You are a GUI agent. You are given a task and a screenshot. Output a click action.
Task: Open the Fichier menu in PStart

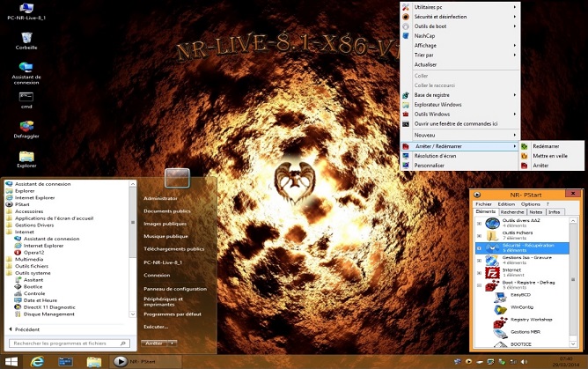coord(483,204)
